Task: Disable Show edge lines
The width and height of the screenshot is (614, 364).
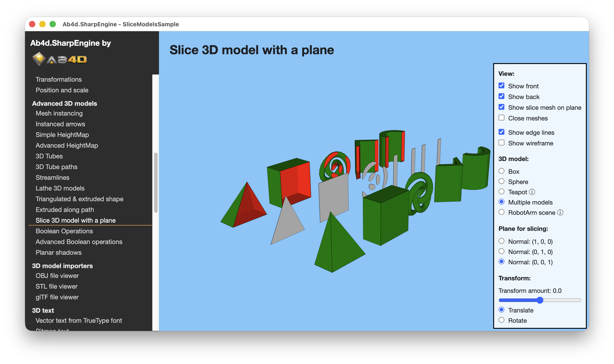Action: point(501,132)
